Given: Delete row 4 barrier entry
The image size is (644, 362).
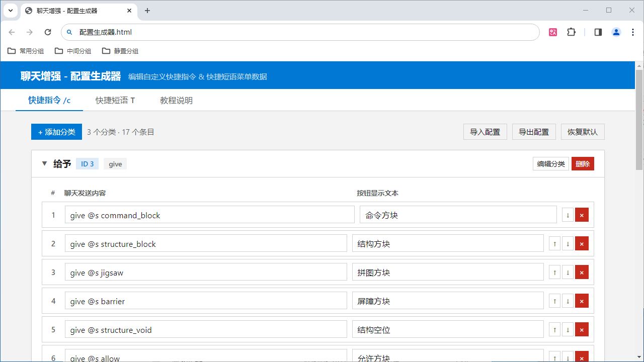Looking at the screenshot, I should point(582,301).
